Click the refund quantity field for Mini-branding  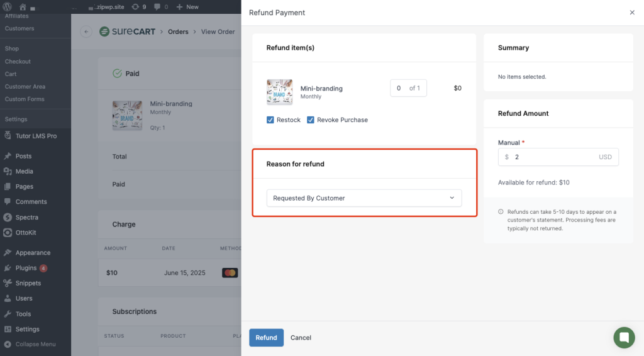(x=400, y=88)
